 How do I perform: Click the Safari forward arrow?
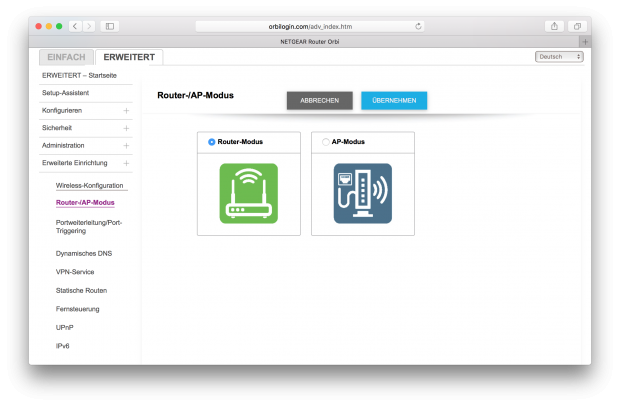[x=89, y=26]
